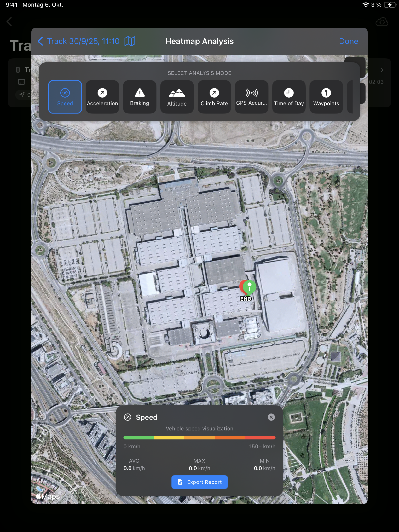
Task: Select Time of Day mode
Action: click(x=289, y=97)
